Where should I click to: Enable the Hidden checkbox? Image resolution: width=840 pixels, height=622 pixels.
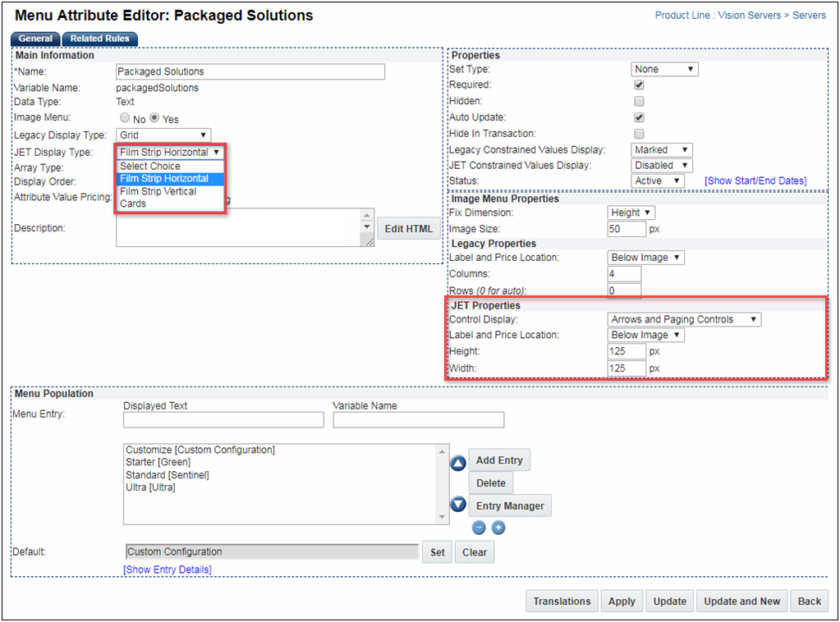click(x=639, y=101)
